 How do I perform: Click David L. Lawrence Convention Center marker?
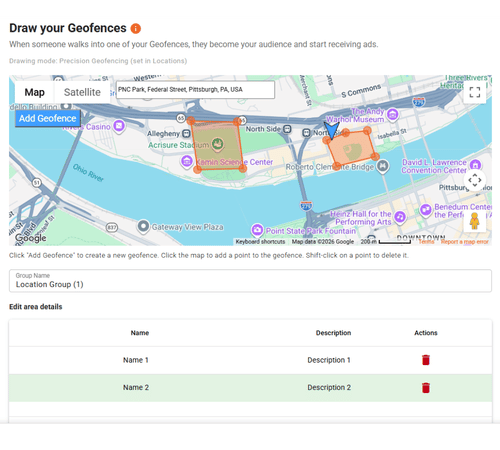475,165
